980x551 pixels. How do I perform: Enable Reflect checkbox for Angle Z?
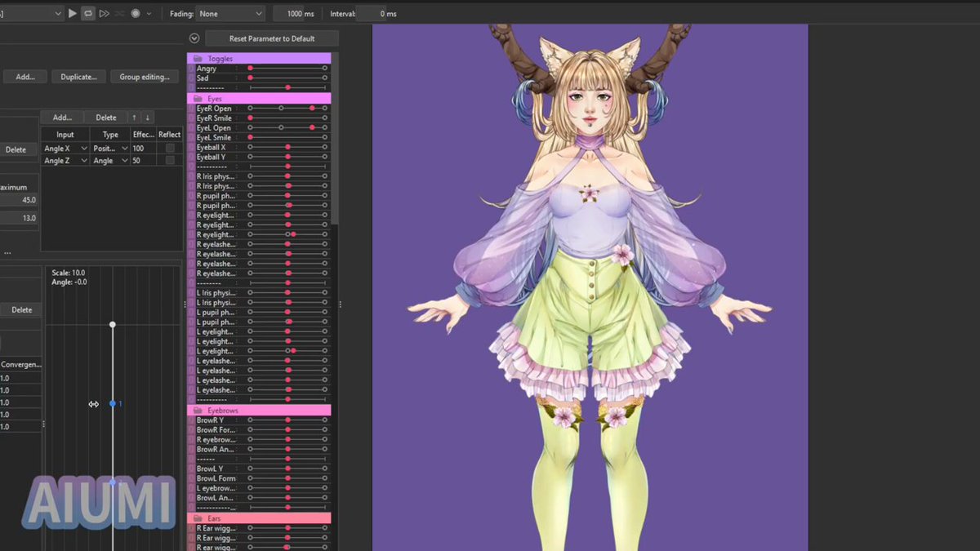pyautogui.click(x=170, y=161)
